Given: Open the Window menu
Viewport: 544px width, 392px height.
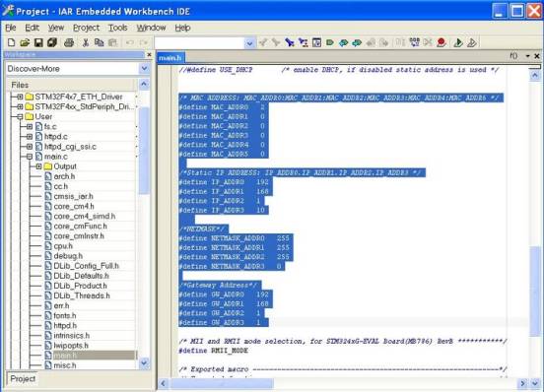Looking at the screenshot, I should pyautogui.click(x=151, y=28).
